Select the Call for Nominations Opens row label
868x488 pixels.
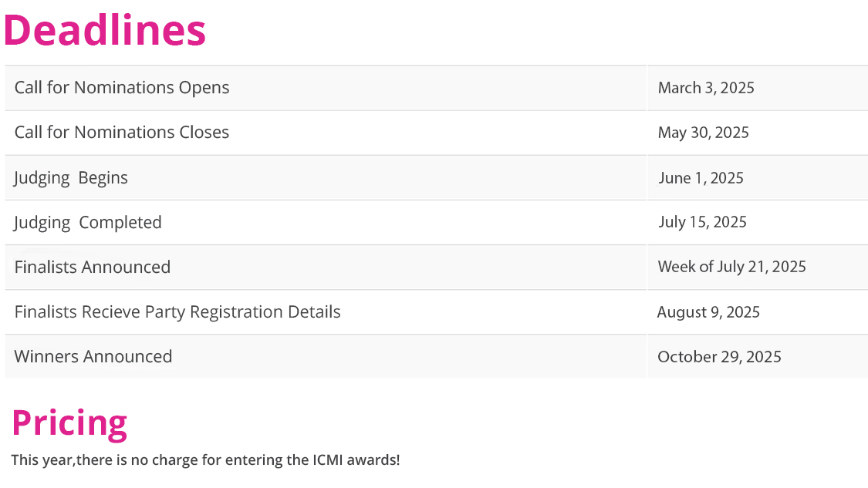(122, 88)
